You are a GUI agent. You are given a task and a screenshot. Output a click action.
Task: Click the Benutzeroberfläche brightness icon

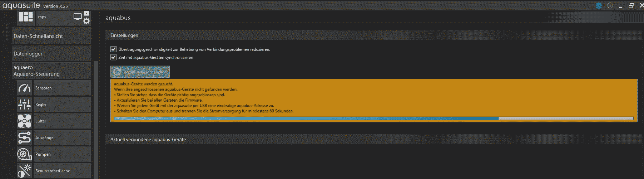(24, 171)
